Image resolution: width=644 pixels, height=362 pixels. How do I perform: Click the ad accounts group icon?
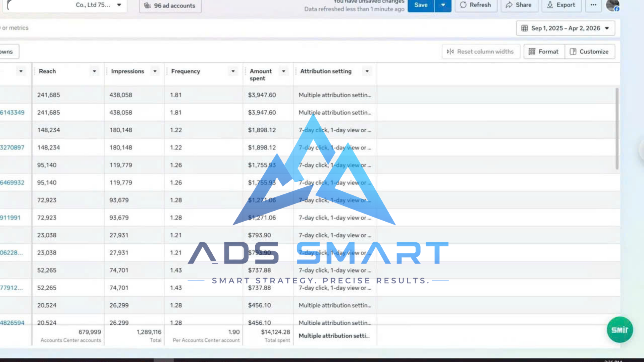(x=147, y=6)
